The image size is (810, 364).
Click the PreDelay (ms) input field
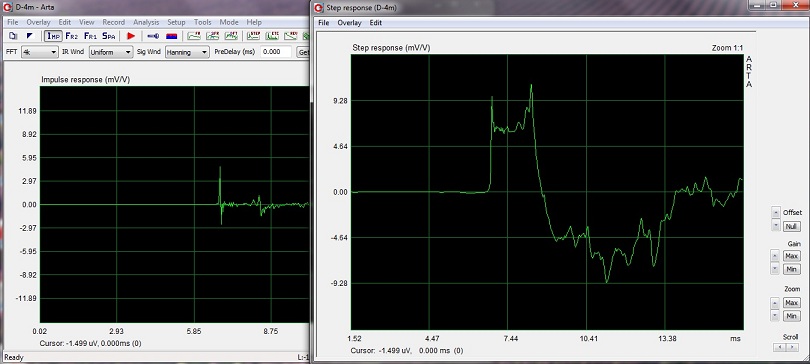[276, 52]
